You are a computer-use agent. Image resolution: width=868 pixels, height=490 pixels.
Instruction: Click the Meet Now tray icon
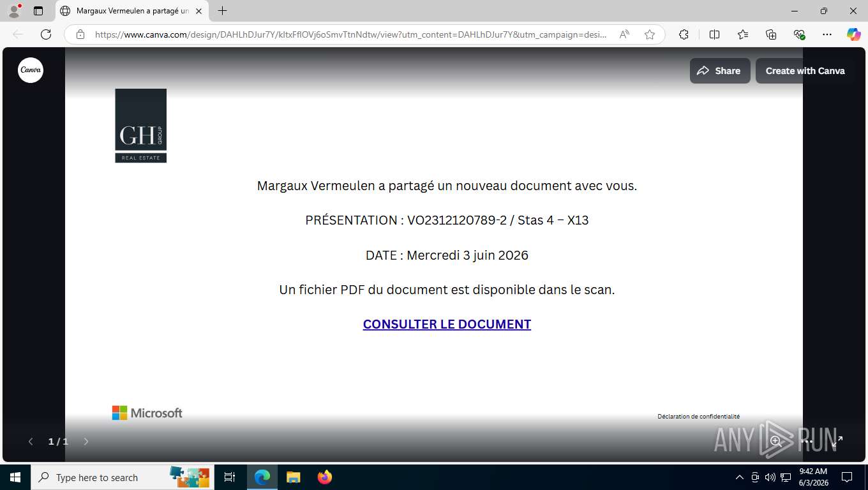pos(755,477)
